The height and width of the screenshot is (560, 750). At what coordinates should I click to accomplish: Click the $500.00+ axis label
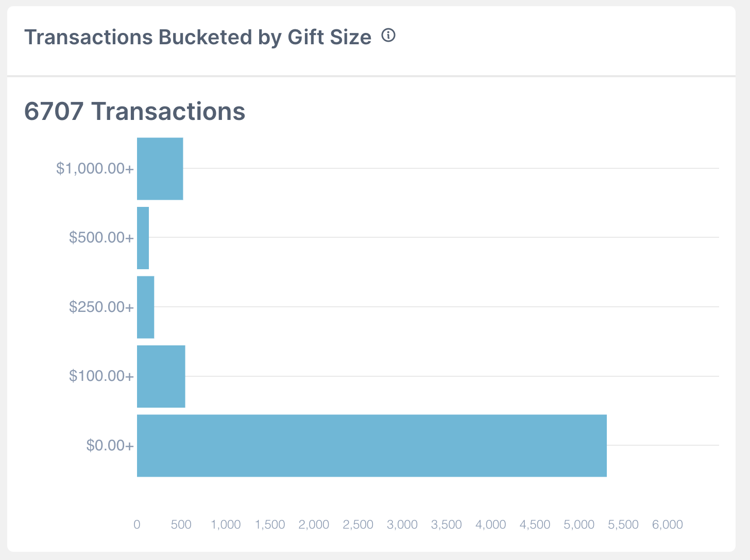(x=101, y=238)
